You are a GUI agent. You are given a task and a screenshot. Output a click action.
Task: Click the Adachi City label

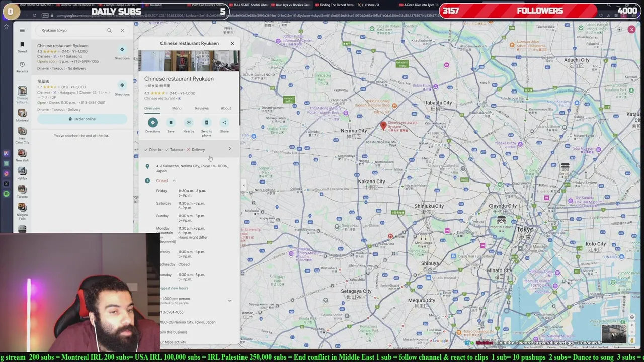577,60
